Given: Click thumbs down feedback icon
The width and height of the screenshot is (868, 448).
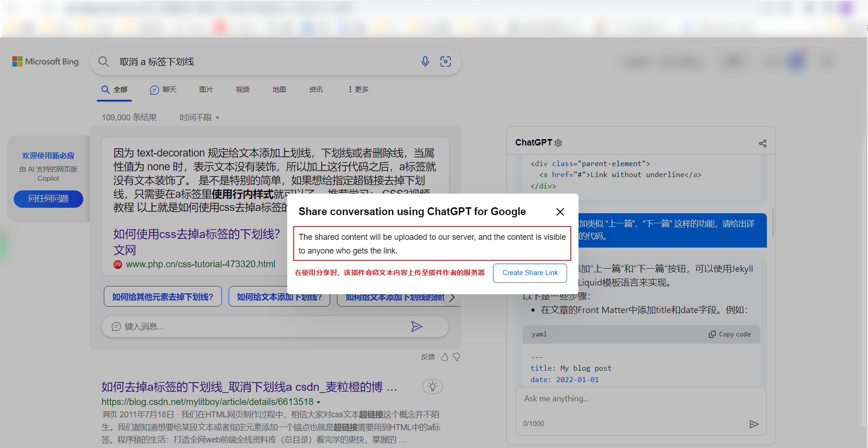Looking at the screenshot, I should point(456,357).
